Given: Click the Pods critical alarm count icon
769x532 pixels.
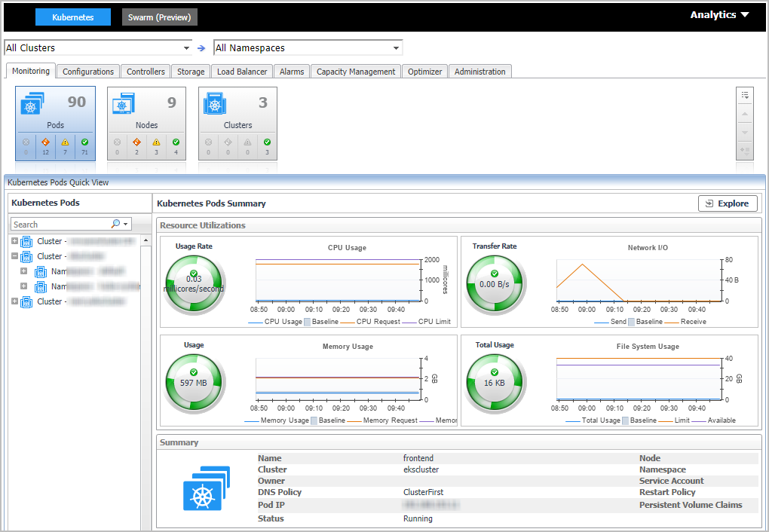Looking at the screenshot, I should point(45,142).
